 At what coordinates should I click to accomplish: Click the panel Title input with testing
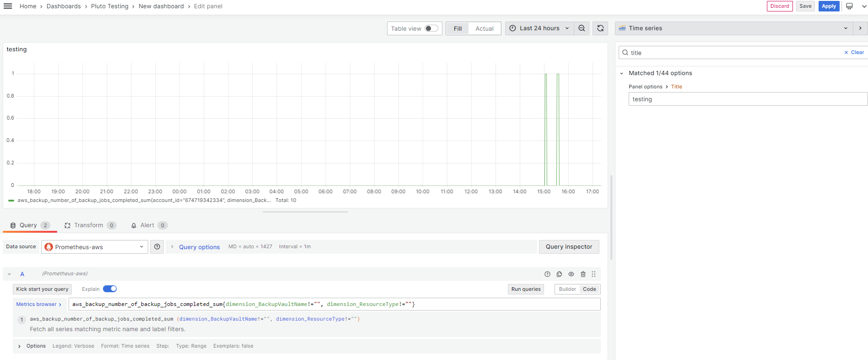pos(748,99)
